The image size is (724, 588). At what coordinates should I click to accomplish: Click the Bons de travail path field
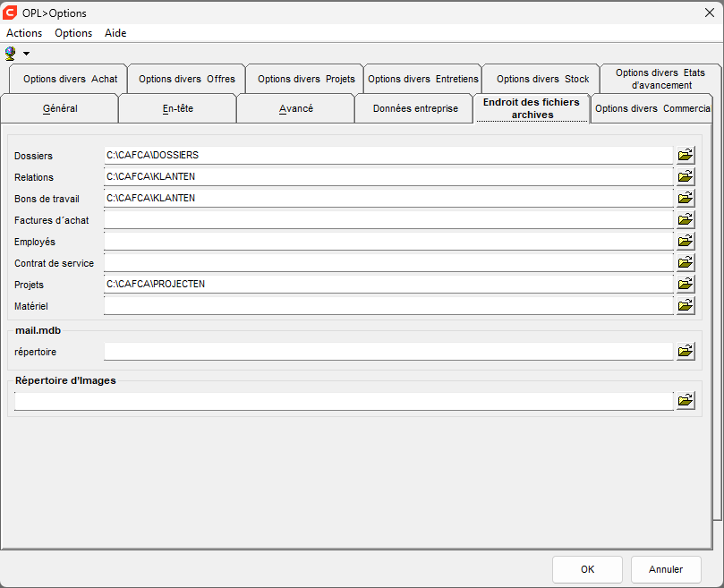click(x=388, y=198)
